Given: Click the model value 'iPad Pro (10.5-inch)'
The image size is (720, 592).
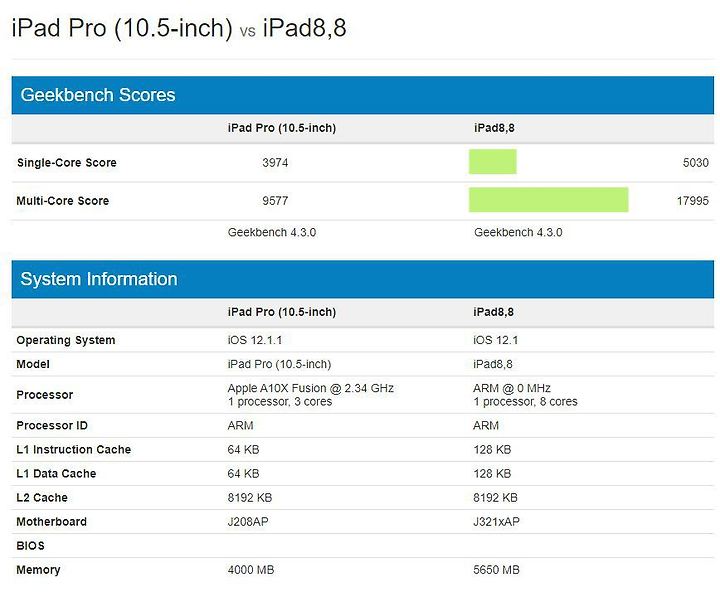Looking at the screenshot, I should (280, 364).
